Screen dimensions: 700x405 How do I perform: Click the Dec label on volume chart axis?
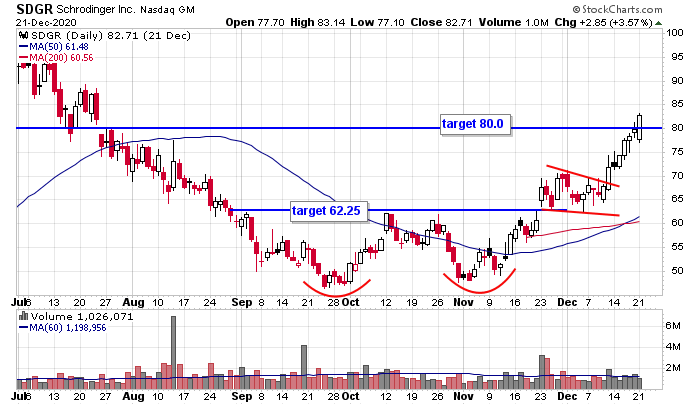point(567,397)
